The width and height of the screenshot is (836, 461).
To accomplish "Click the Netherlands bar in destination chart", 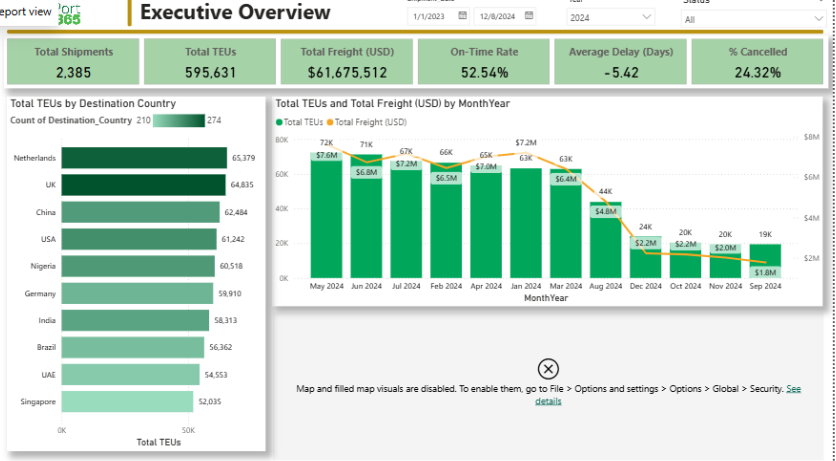I will [x=144, y=158].
